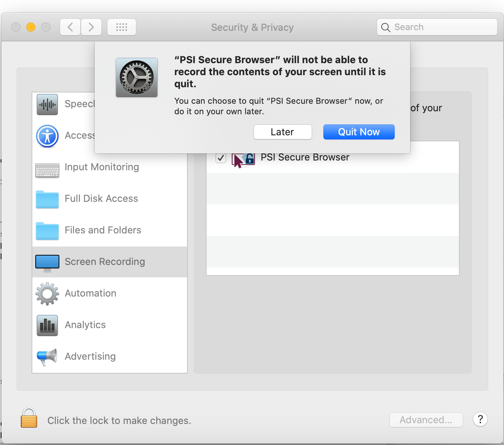This screenshot has width=504, height=445.
Task: Select the Accessibility icon in sidebar
Action: 47,136
